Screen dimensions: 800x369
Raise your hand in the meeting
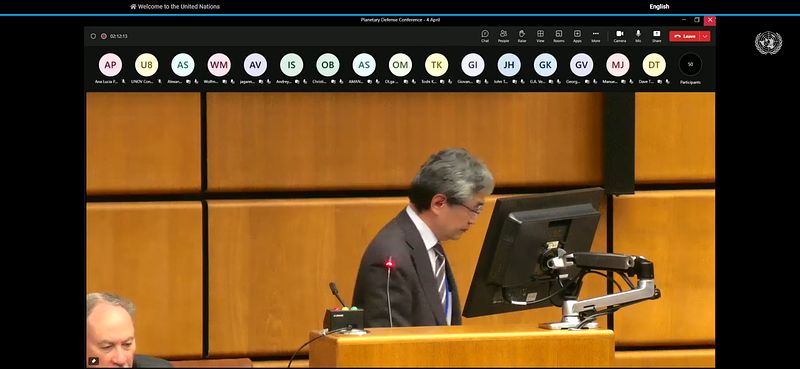[521, 36]
